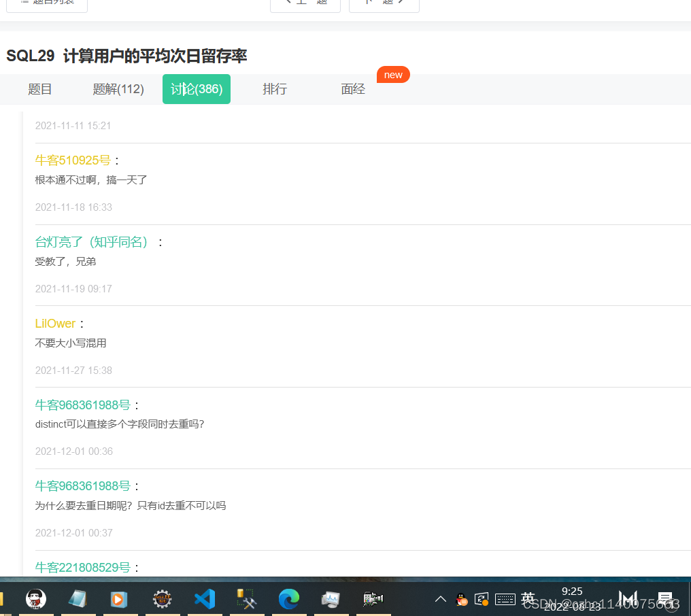Open 牛客968361988号 above the distinct comment
The height and width of the screenshot is (616, 691).
(x=83, y=405)
